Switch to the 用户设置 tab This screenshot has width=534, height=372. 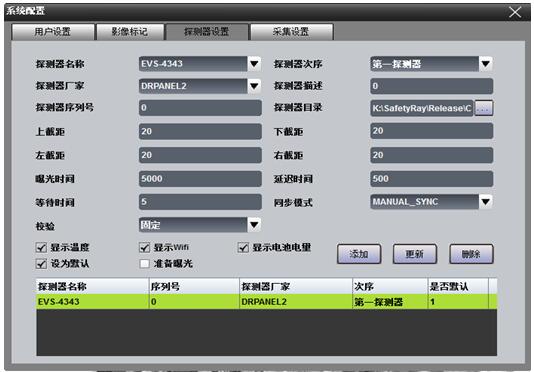[52, 32]
